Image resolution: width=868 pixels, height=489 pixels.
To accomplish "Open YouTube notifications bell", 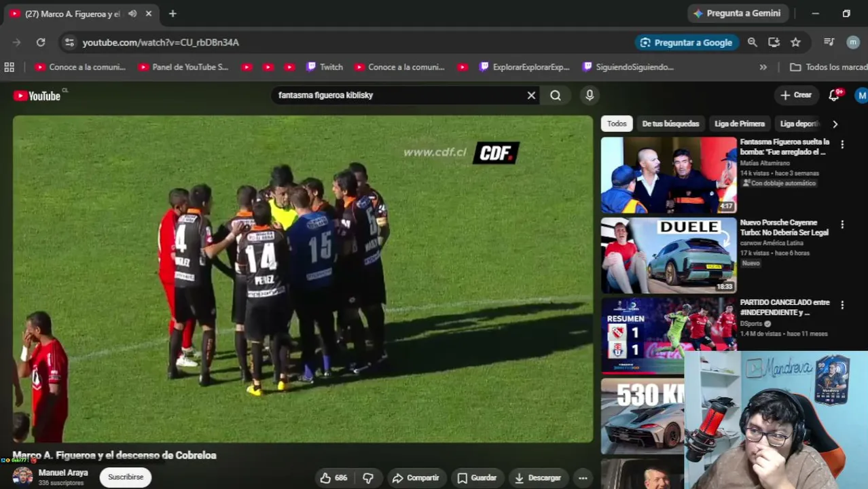I will [834, 95].
